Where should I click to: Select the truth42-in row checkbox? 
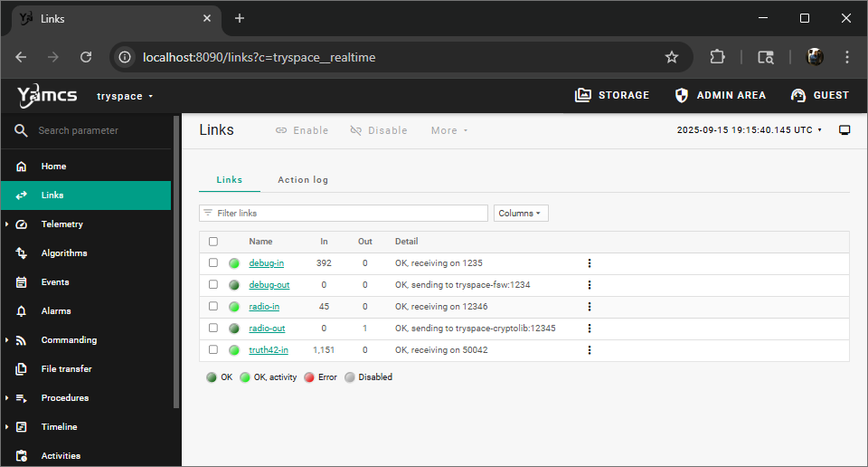point(213,350)
